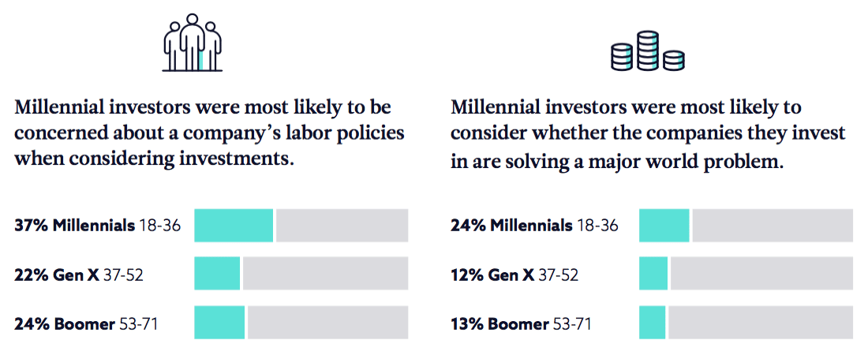Image resolution: width=868 pixels, height=355 pixels.
Task: Select the labor policies headline text
Action: pos(209,133)
